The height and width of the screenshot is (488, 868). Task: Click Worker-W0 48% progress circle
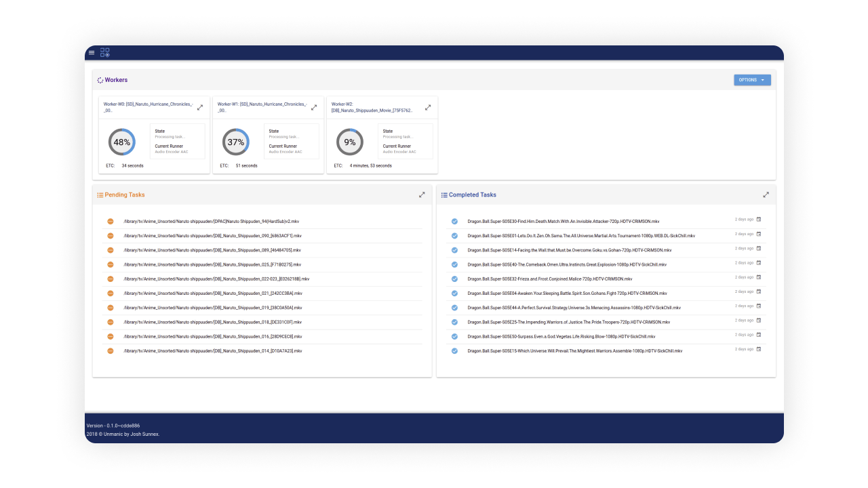pos(122,142)
